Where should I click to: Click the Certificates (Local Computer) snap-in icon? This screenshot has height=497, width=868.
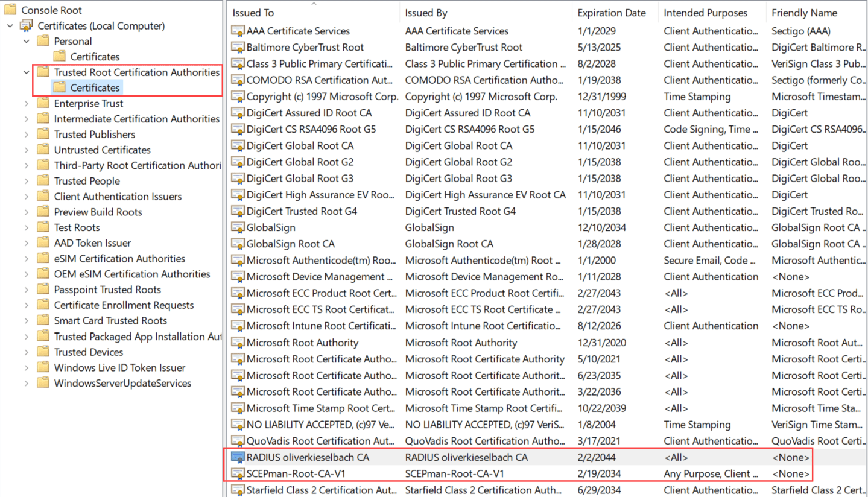25,25
